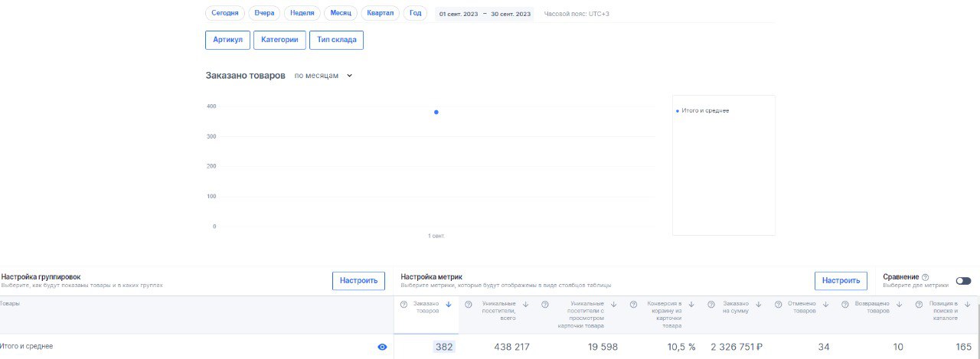980x359 pixels.
Task: Sort by Возвращено товаров arrow
Action: [x=900, y=305]
